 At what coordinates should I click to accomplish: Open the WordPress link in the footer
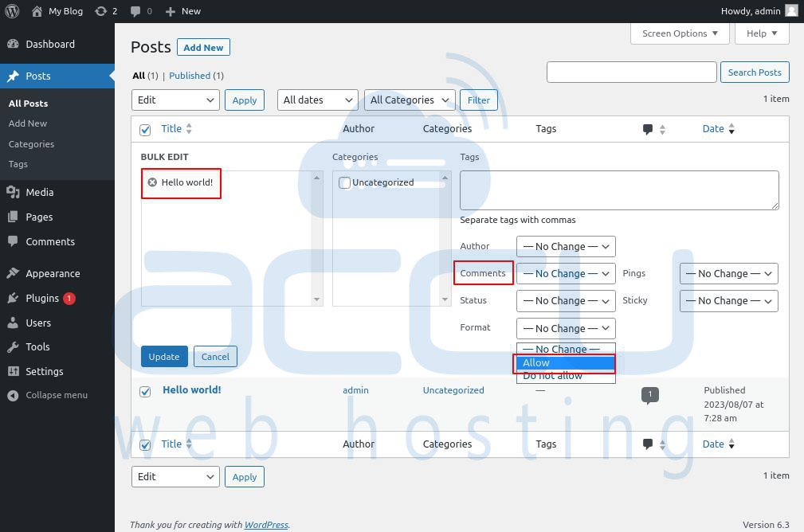coord(265,525)
